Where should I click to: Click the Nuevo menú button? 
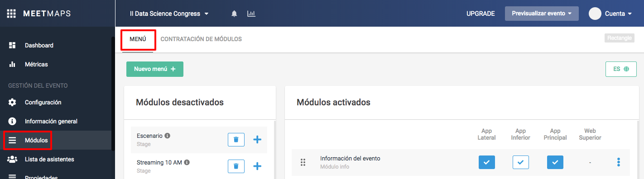(x=155, y=69)
